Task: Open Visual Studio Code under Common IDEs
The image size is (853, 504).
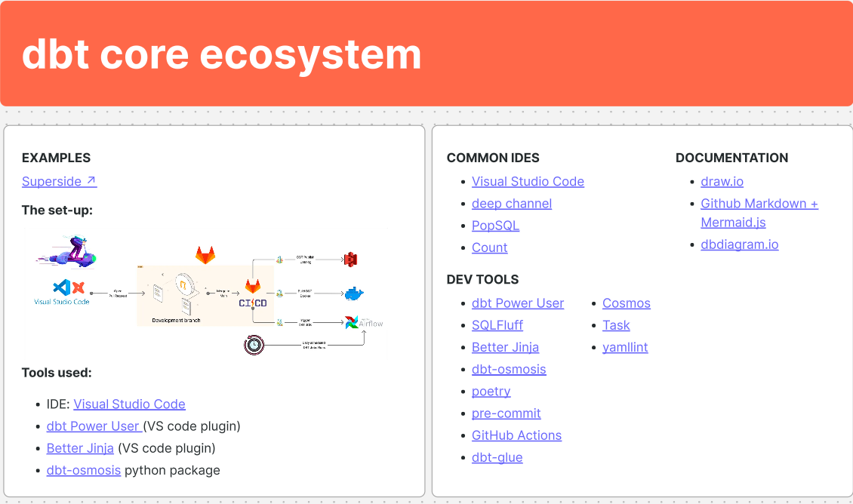Action: coord(528,182)
